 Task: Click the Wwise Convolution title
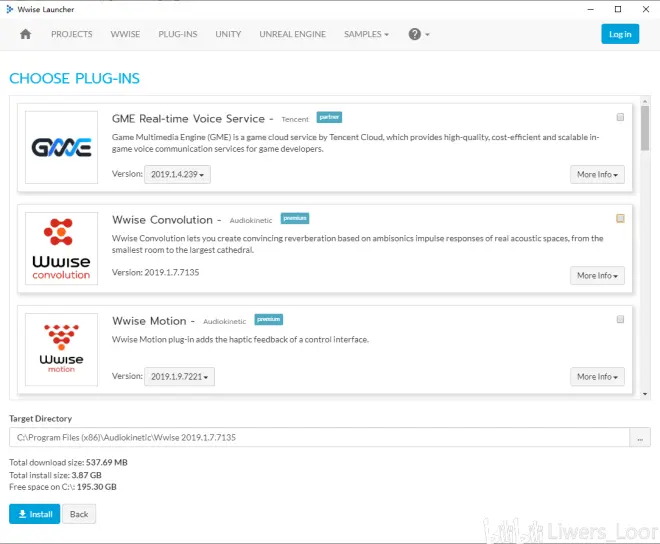pyautogui.click(x=162, y=220)
